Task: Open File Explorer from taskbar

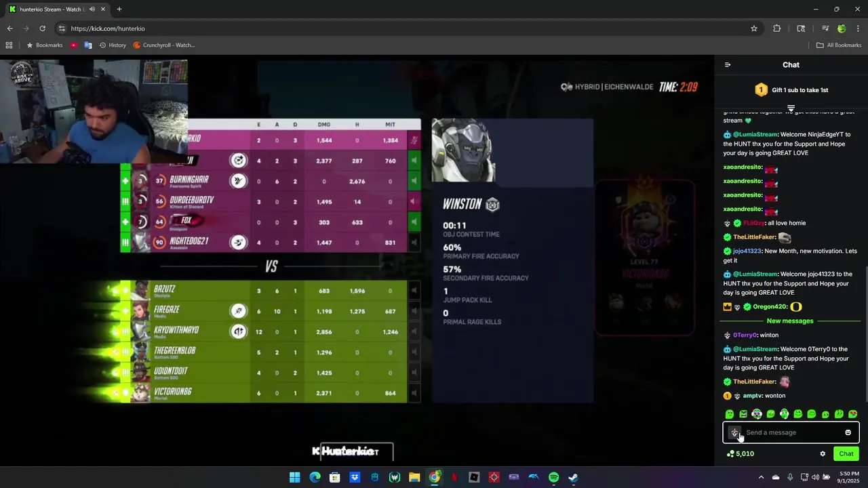Action: click(x=414, y=477)
